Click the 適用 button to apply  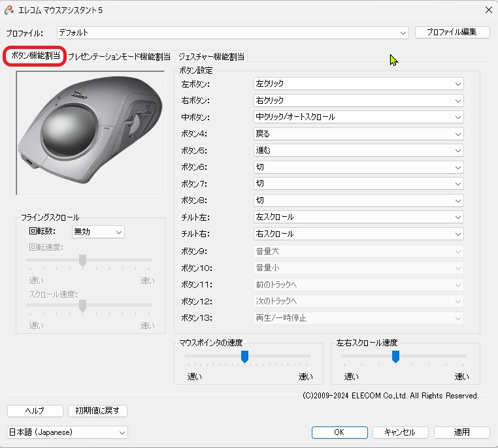tap(462, 432)
